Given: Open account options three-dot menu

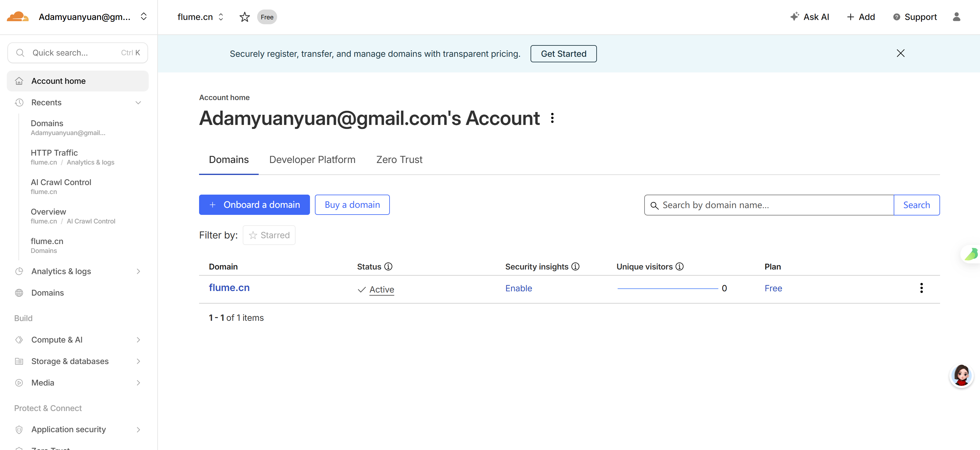Looking at the screenshot, I should coord(552,118).
